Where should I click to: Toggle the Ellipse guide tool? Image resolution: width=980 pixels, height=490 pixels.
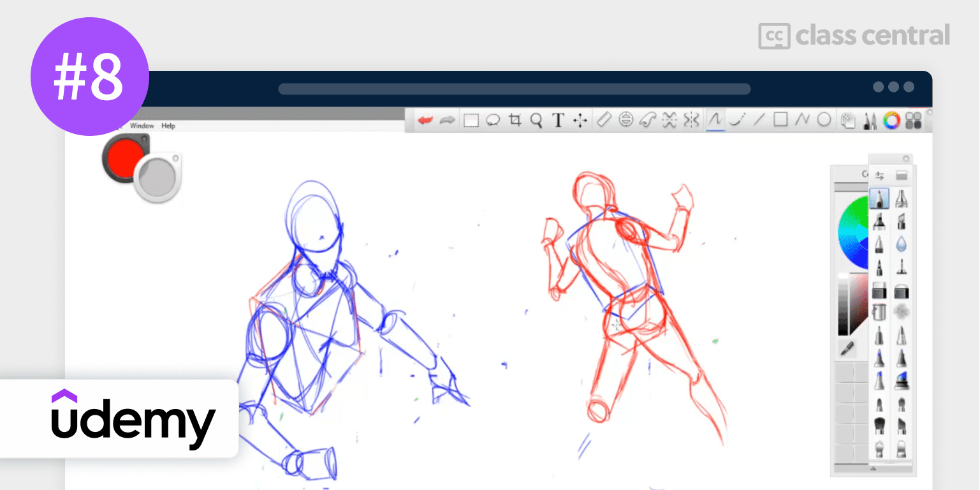coord(626,120)
